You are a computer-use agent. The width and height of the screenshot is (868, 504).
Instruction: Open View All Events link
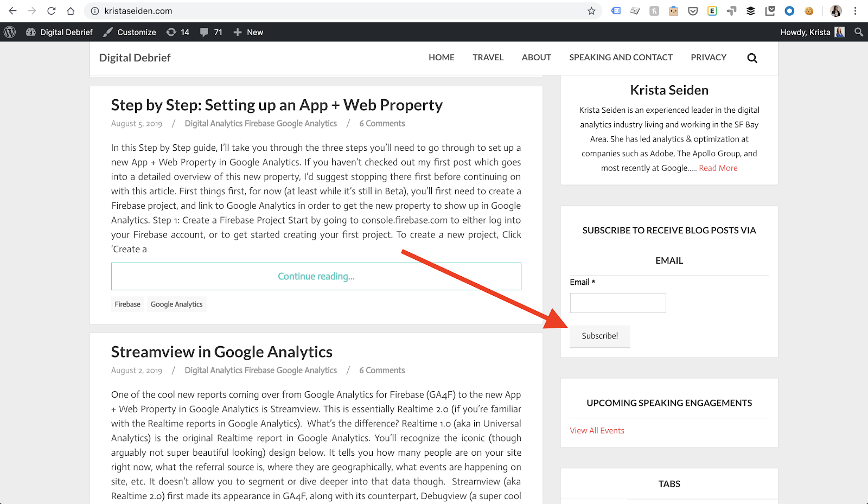597,430
